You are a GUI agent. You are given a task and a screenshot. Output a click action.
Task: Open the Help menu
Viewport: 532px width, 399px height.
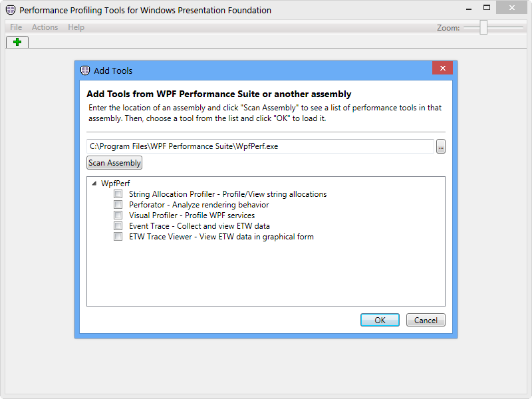pyautogui.click(x=76, y=27)
